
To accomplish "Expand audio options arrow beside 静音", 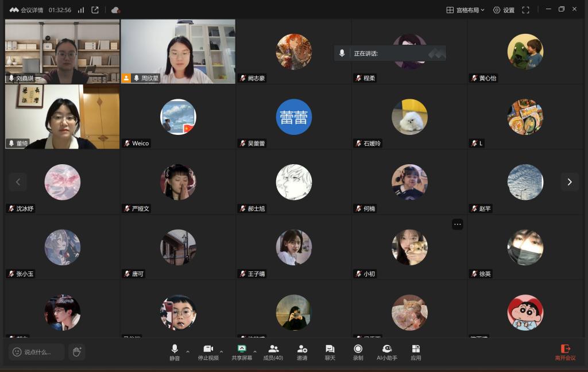I will tap(188, 351).
